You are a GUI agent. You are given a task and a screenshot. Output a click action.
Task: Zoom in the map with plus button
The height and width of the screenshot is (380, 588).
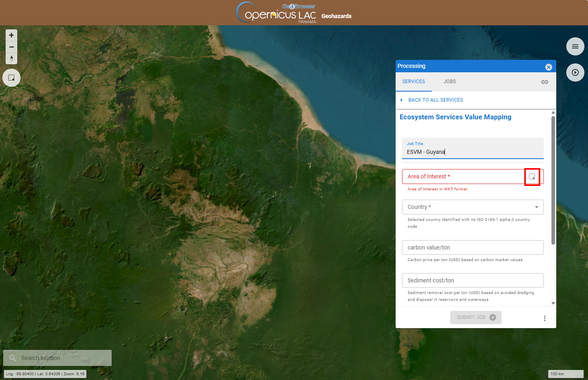click(11, 35)
